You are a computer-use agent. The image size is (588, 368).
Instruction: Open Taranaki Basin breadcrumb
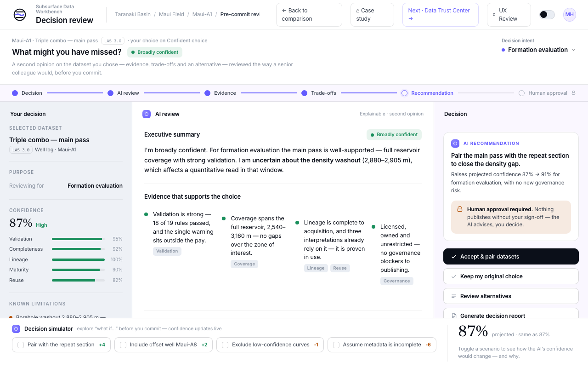pyautogui.click(x=133, y=14)
